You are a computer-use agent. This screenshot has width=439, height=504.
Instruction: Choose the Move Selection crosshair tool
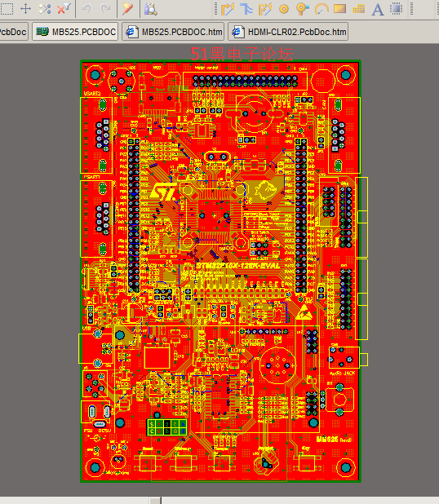coord(26,9)
